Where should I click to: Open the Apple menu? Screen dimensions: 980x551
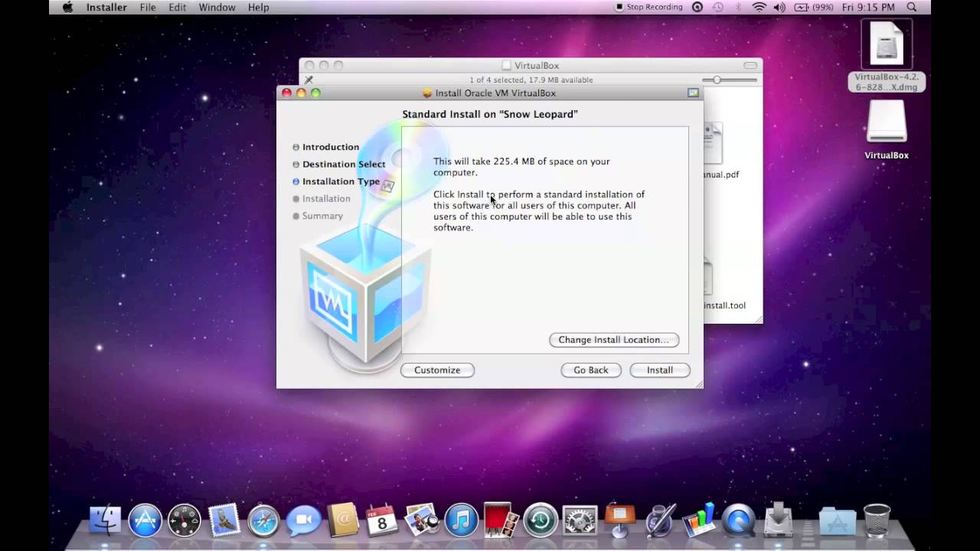[67, 7]
